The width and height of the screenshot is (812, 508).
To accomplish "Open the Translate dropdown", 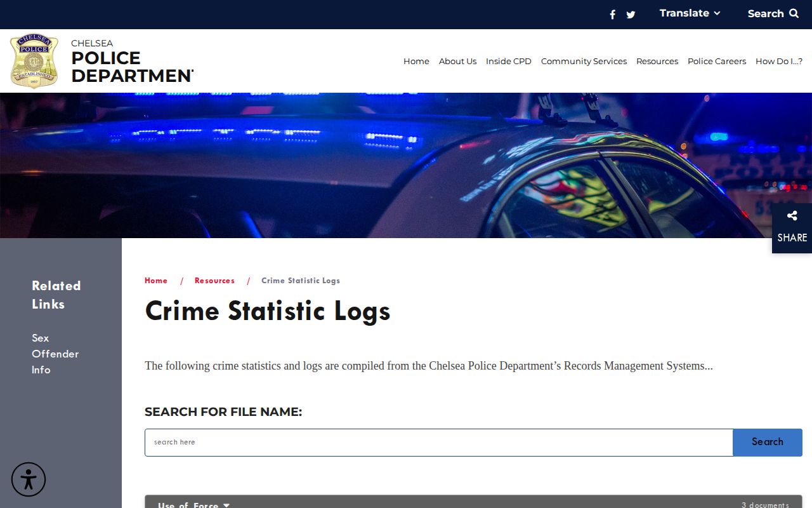I will pos(690,13).
